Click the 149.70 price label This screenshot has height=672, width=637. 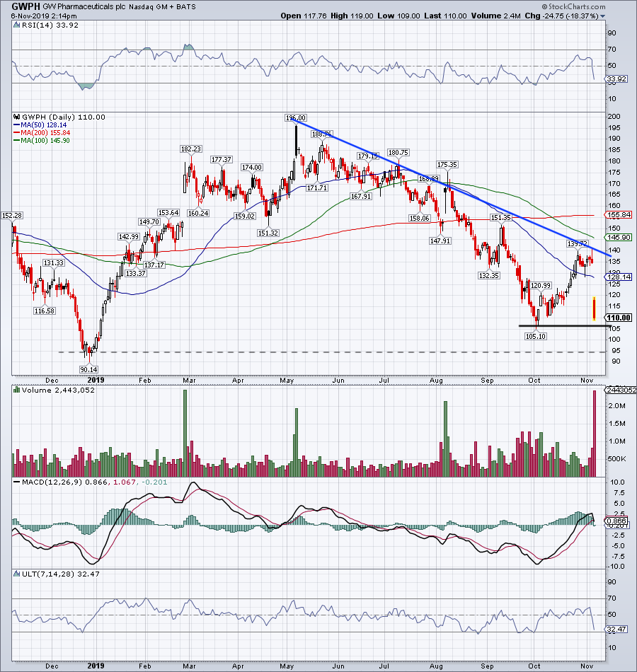tap(149, 221)
